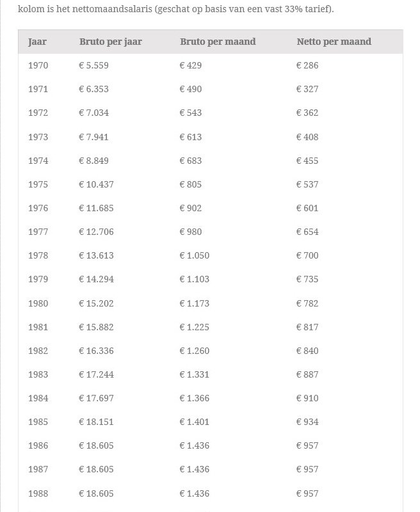Click the Jaar column header
Image resolution: width=420 pixels, height=512 pixels.
(37, 42)
